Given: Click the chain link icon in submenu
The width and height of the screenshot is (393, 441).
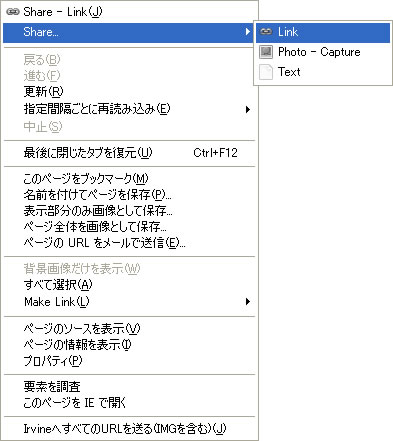Looking at the screenshot, I should pyautogui.click(x=266, y=32).
